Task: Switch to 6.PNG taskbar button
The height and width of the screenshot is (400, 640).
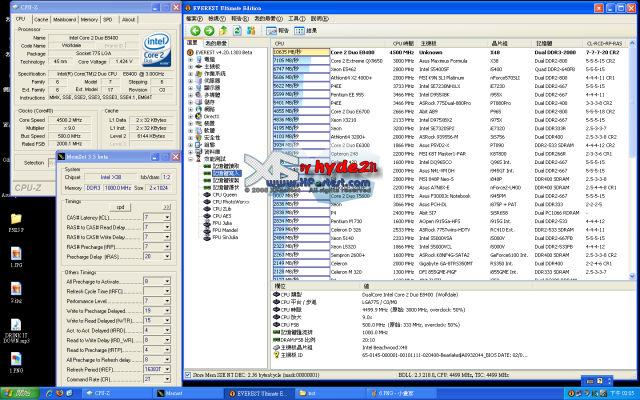Action: pyautogui.click(x=400, y=393)
